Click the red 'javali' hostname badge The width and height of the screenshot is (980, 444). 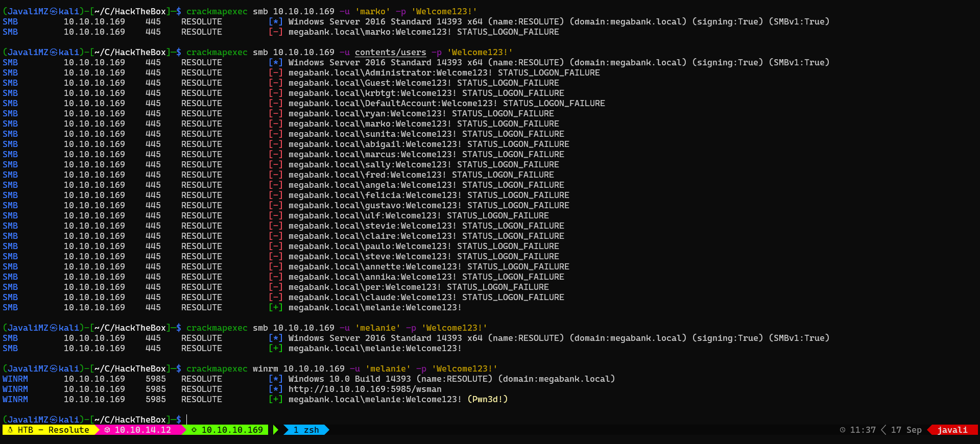tap(952, 430)
